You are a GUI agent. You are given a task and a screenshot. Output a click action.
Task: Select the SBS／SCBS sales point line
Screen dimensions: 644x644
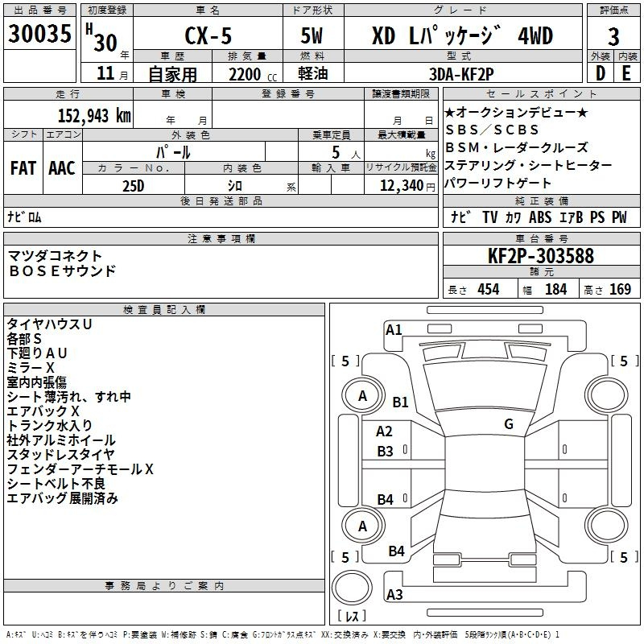coord(492,130)
